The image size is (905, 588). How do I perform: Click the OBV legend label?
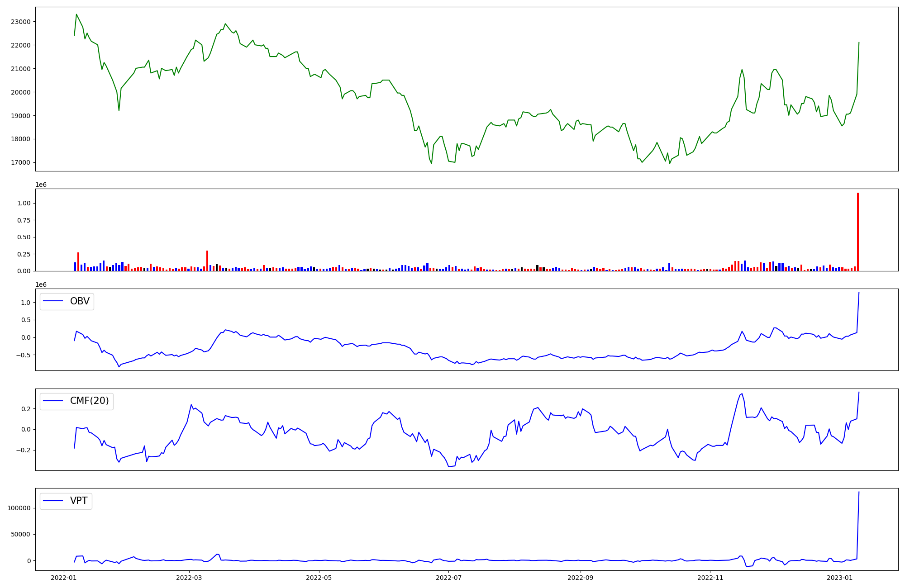tap(80, 301)
